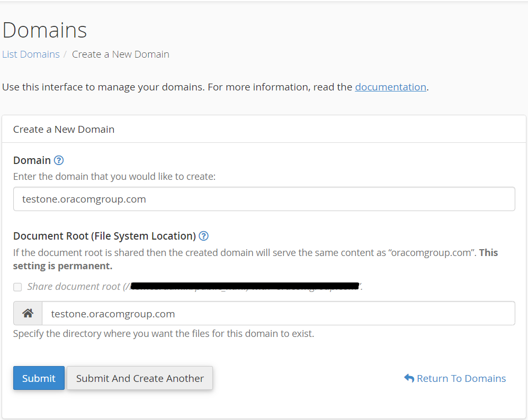Click the 'Specify the directory' hint text
This screenshot has height=420, width=528.
[x=163, y=334]
